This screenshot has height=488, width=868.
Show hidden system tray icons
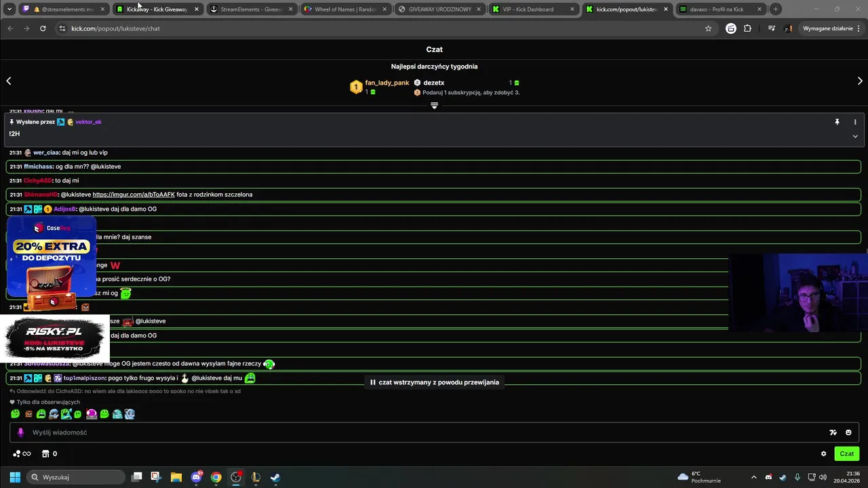(753, 477)
